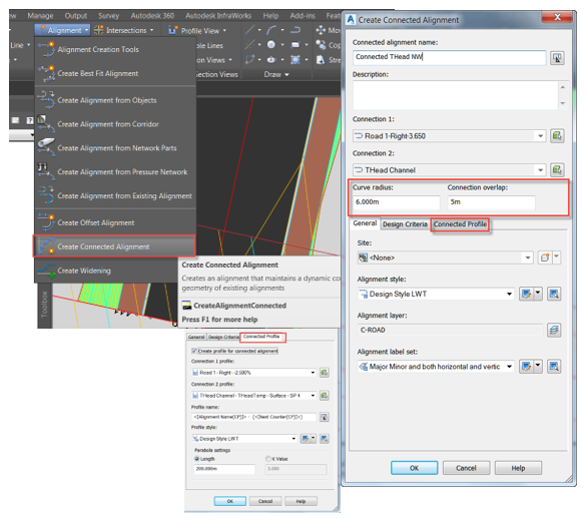The width and height of the screenshot is (586, 518).
Task: Open the Site dropdown showing None
Action: click(528, 258)
